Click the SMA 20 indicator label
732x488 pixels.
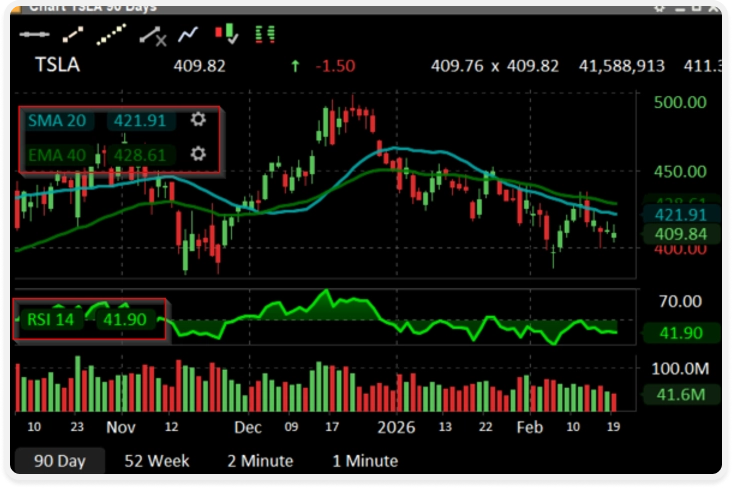[x=57, y=121]
